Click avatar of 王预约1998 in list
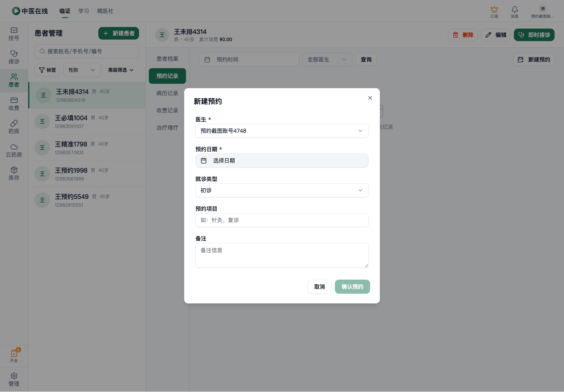 (42, 174)
